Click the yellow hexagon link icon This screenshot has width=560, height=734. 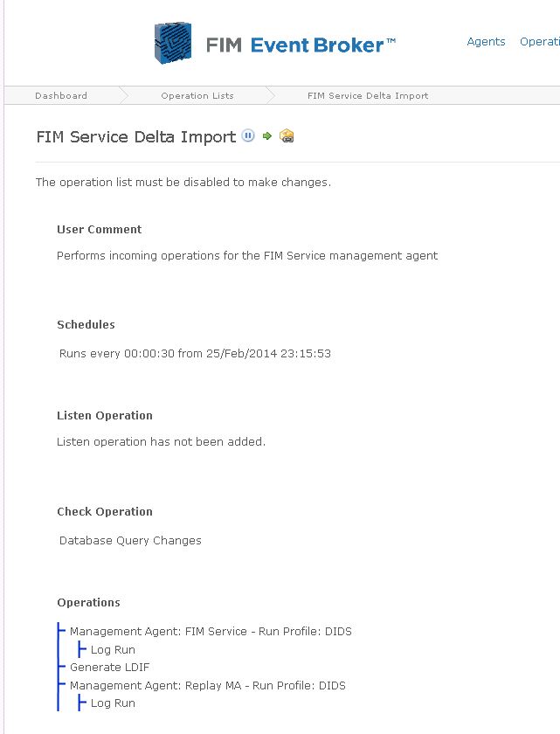[x=287, y=135]
